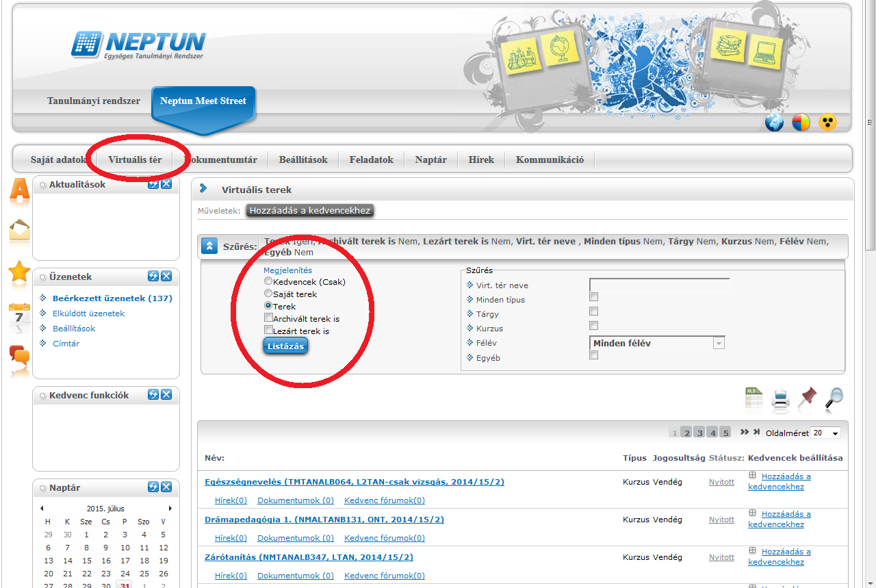The width and height of the screenshot is (876, 588).
Task: Click the Virt. tér neve input field
Action: tap(660, 285)
